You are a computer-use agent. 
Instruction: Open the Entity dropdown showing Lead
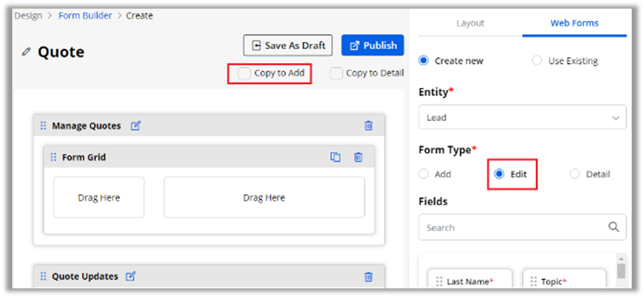(x=522, y=117)
